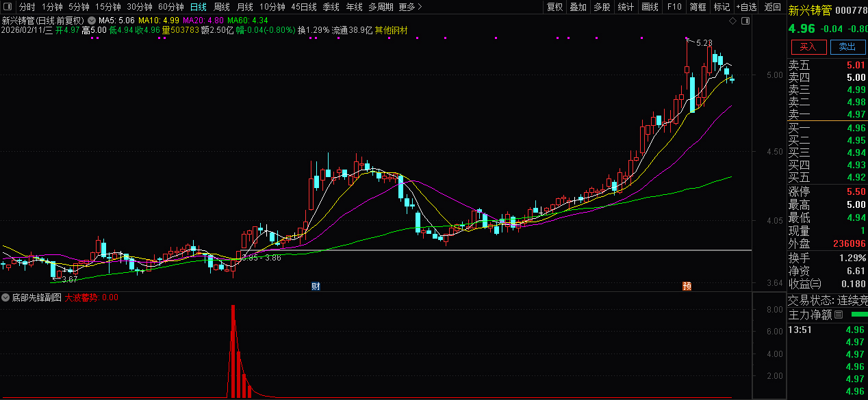Select the 45日线 period tab
868x400 pixels.
click(304, 7)
